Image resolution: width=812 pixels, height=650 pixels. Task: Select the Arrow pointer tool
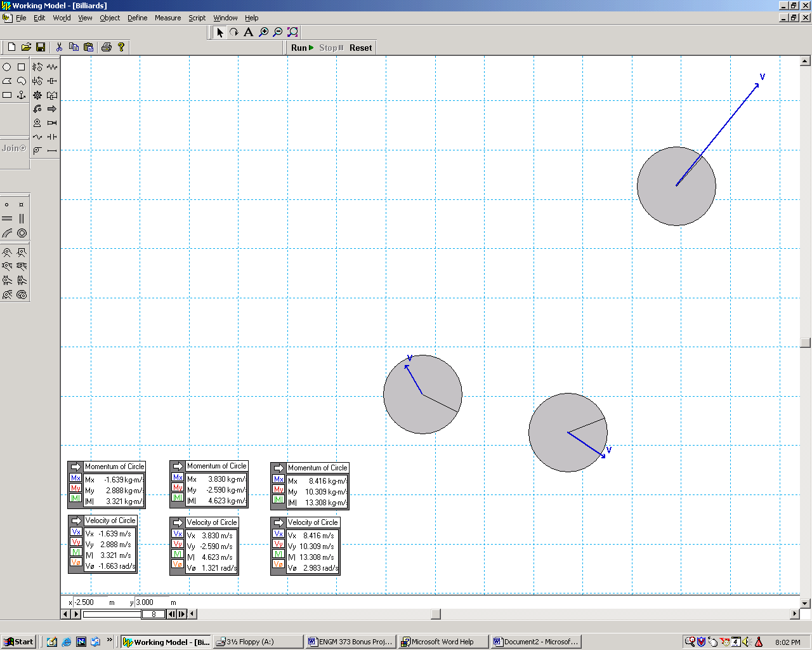click(x=219, y=32)
